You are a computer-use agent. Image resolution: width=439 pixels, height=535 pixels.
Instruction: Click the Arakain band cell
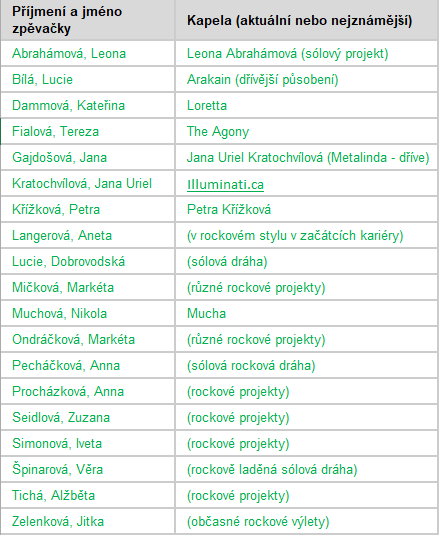tap(307, 79)
